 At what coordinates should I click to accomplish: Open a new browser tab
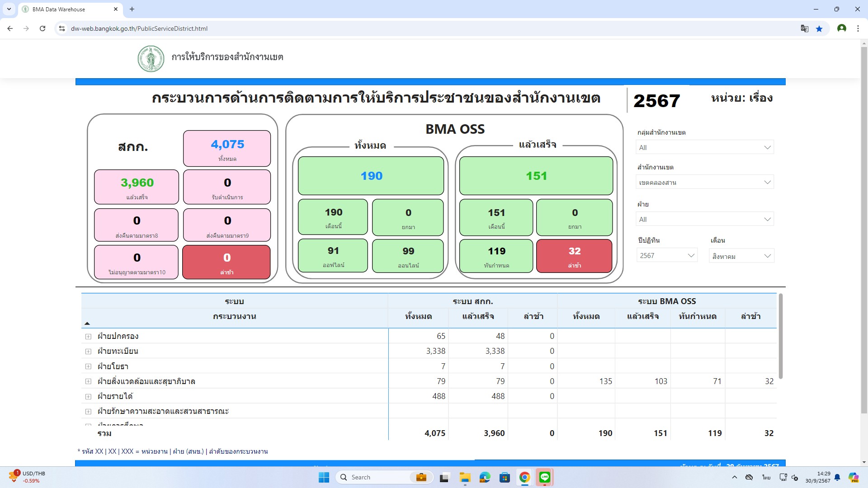coord(132,9)
